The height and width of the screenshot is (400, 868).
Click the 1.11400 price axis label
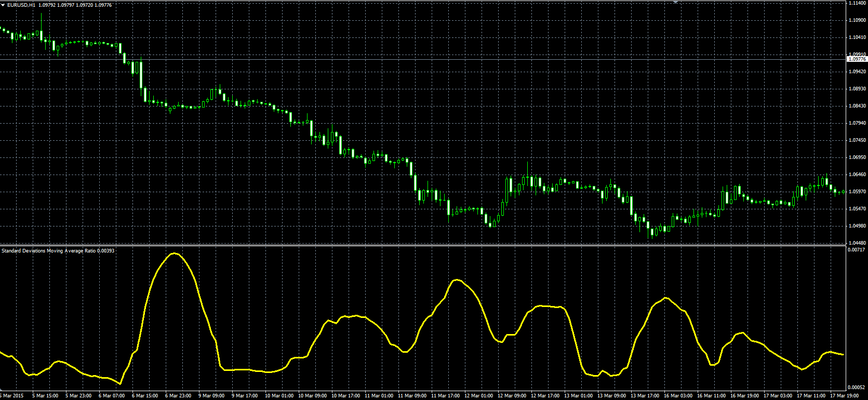[x=857, y=3]
